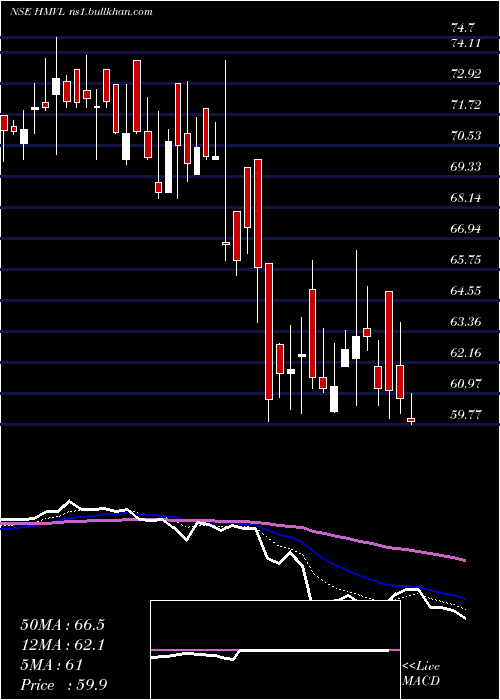This screenshot has width=500, height=700.
Task: Click the '12MA : 62.1' reading
Action: (x=62, y=645)
